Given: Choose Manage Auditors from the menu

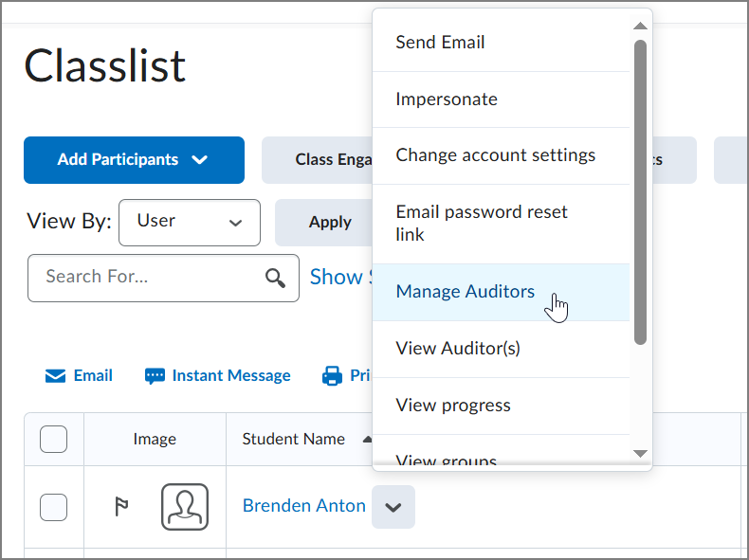Looking at the screenshot, I should pos(466,292).
